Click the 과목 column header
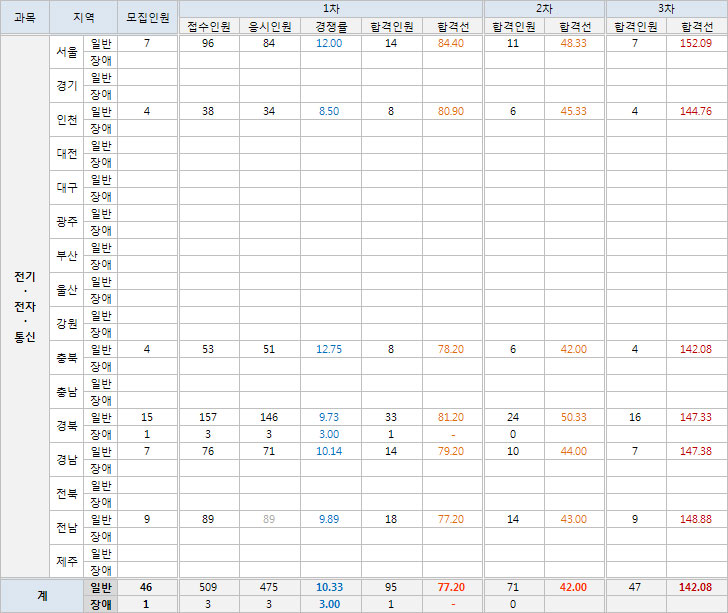Screen dimensions: 728x613 [x=25, y=17]
